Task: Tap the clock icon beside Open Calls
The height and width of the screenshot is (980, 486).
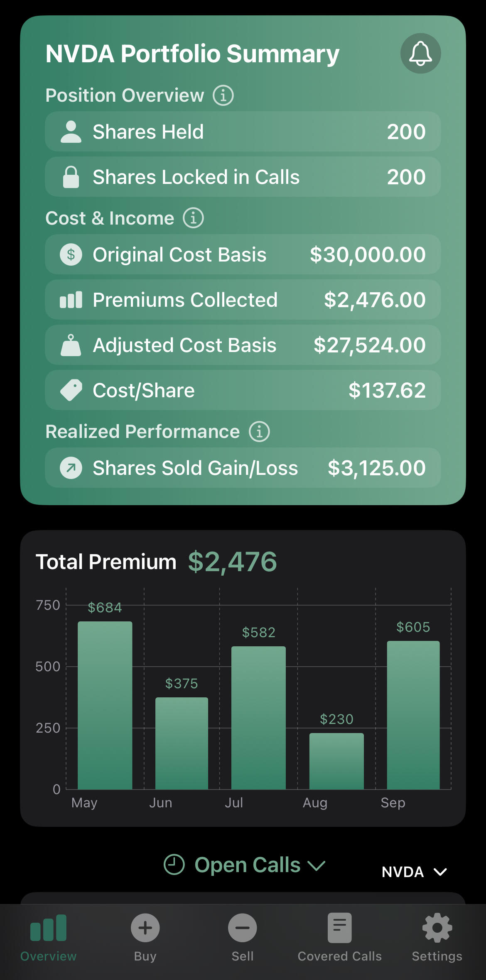Action: (174, 865)
